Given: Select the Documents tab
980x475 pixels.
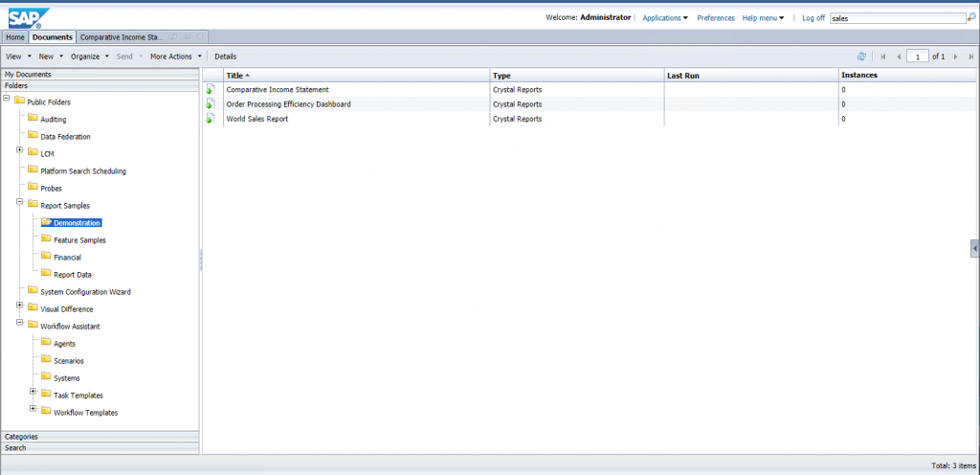Looking at the screenshot, I should pyautogui.click(x=53, y=37).
